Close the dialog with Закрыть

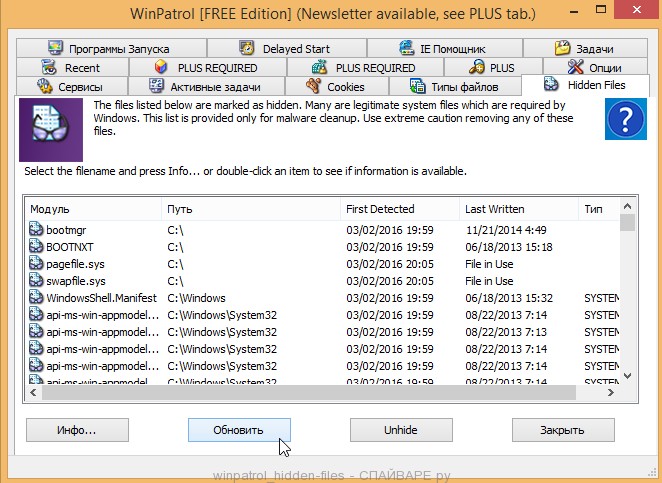point(563,430)
